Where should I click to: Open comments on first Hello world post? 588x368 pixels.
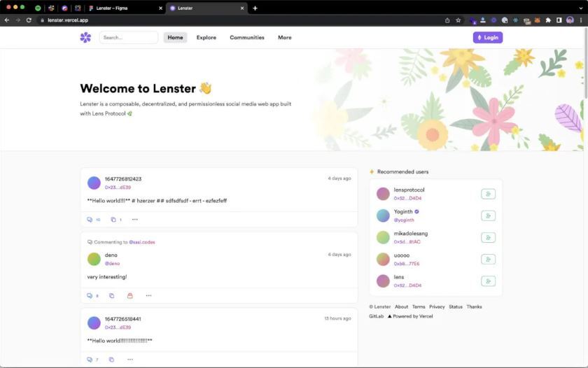(90, 220)
